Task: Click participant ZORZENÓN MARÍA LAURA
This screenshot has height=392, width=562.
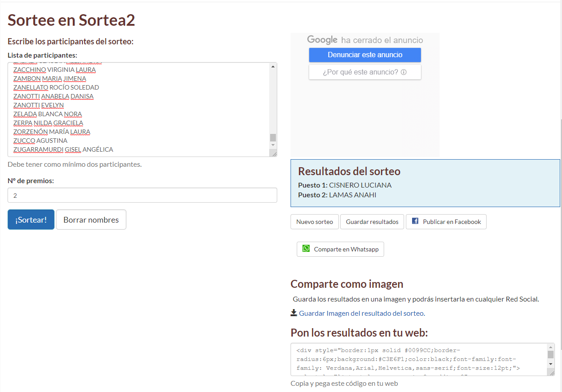Action: 52,132
